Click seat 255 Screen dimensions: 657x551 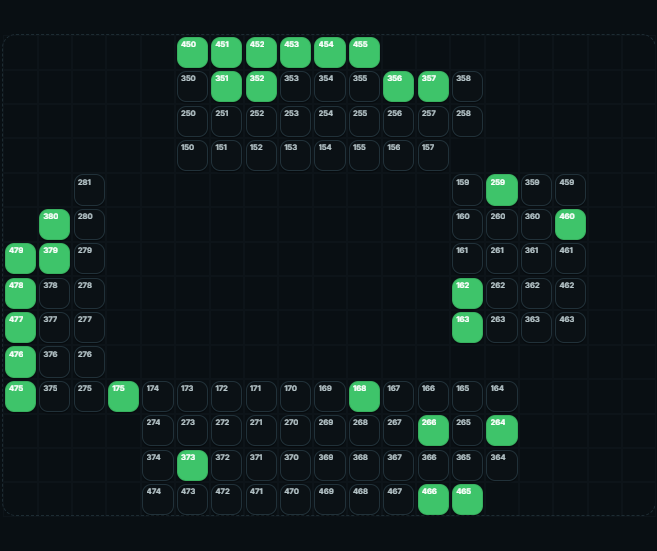pyautogui.click(x=364, y=122)
